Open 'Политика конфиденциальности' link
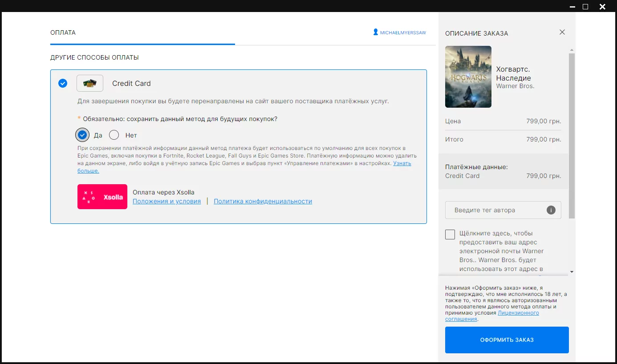The image size is (617, 364). 263,201
